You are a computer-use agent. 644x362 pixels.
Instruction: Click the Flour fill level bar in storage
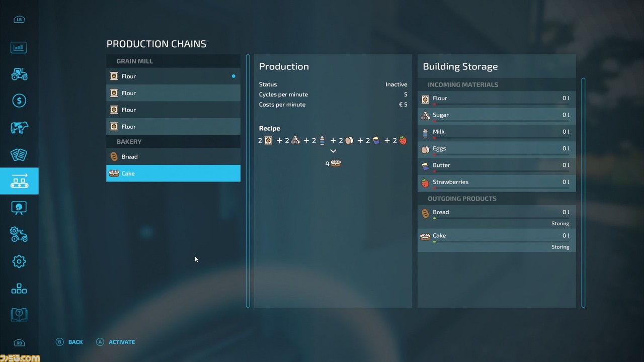[501, 105]
